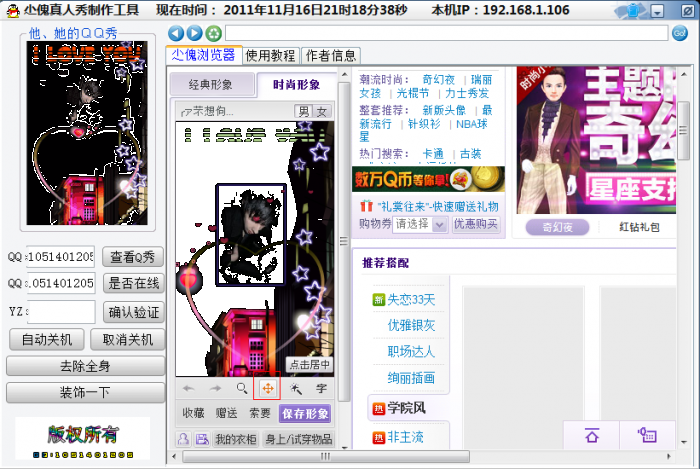
Task: Refresh page with green recycle icon
Action: (x=213, y=33)
